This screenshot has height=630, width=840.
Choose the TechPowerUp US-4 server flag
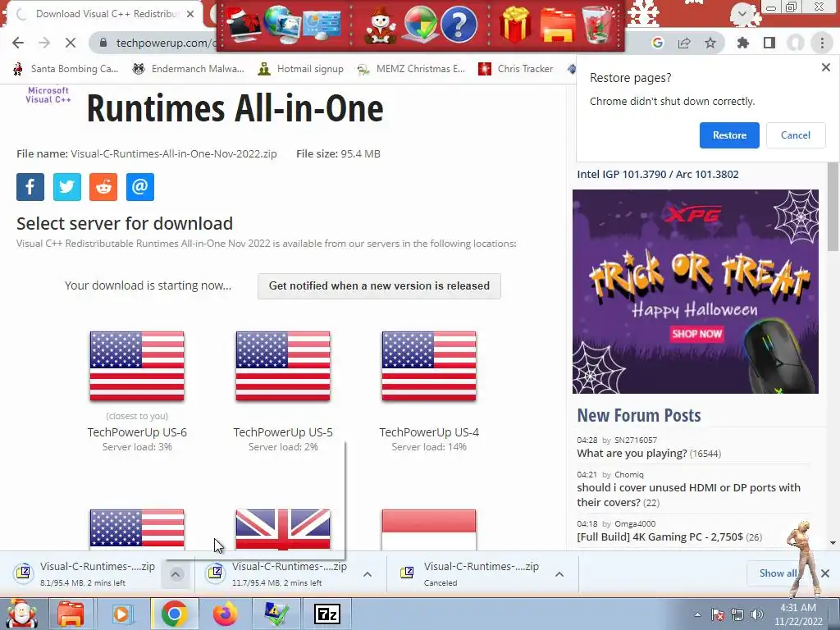click(x=429, y=366)
